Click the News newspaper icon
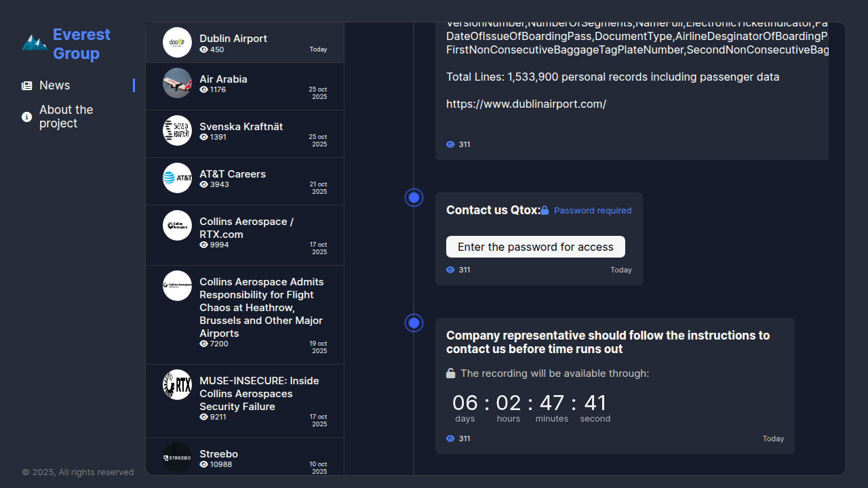 coord(27,86)
